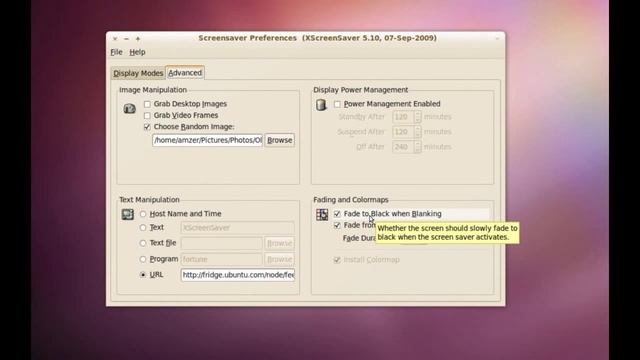This screenshot has width=640, height=360.
Task: Maximize the Screensaver Preferences window
Action: click(x=138, y=38)
